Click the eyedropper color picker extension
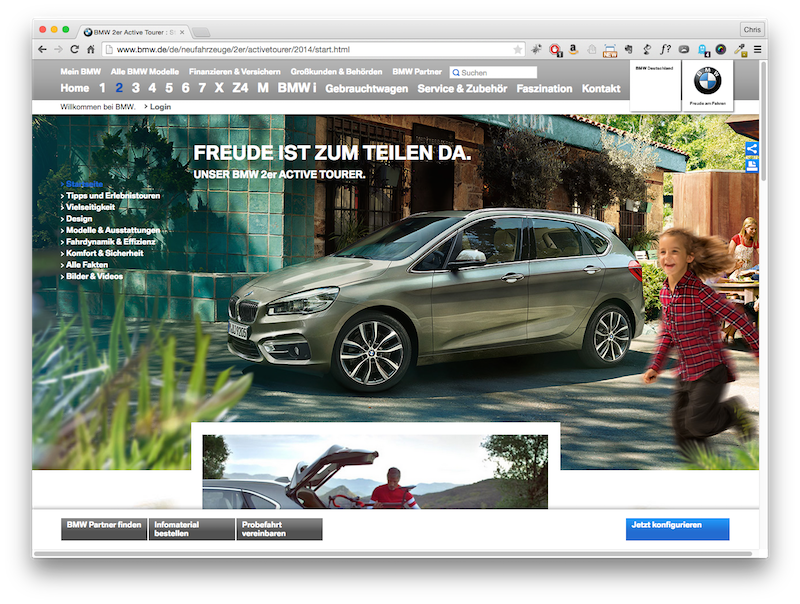 click(740, 49)
